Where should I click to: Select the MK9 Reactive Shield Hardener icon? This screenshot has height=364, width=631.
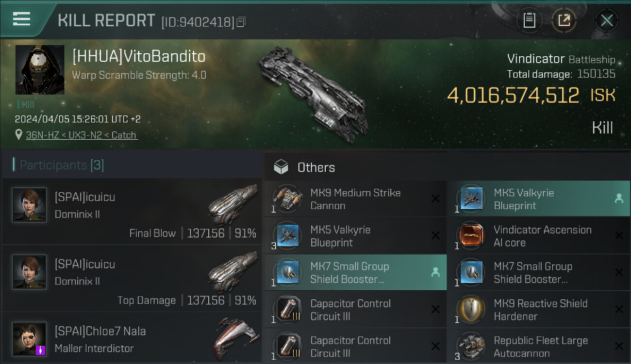pos(471,309)
